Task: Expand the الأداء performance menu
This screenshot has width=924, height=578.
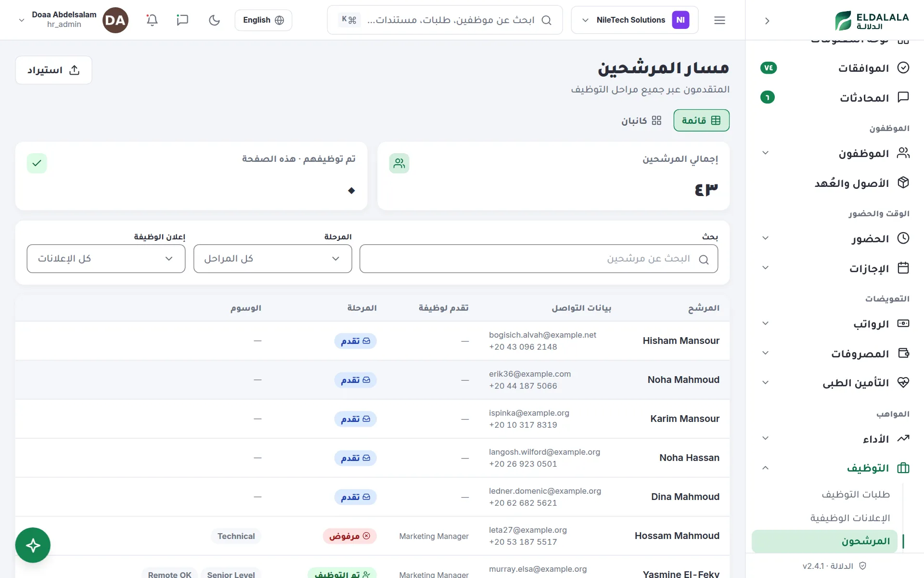Action: pos(835,439)
